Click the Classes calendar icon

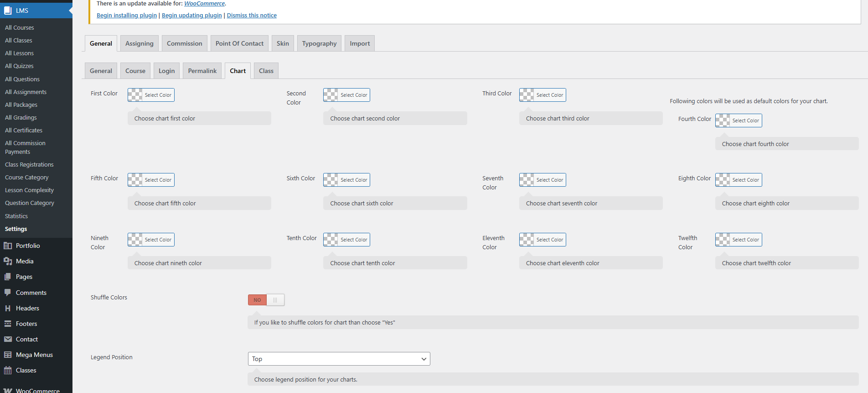(x=8, y=370)
